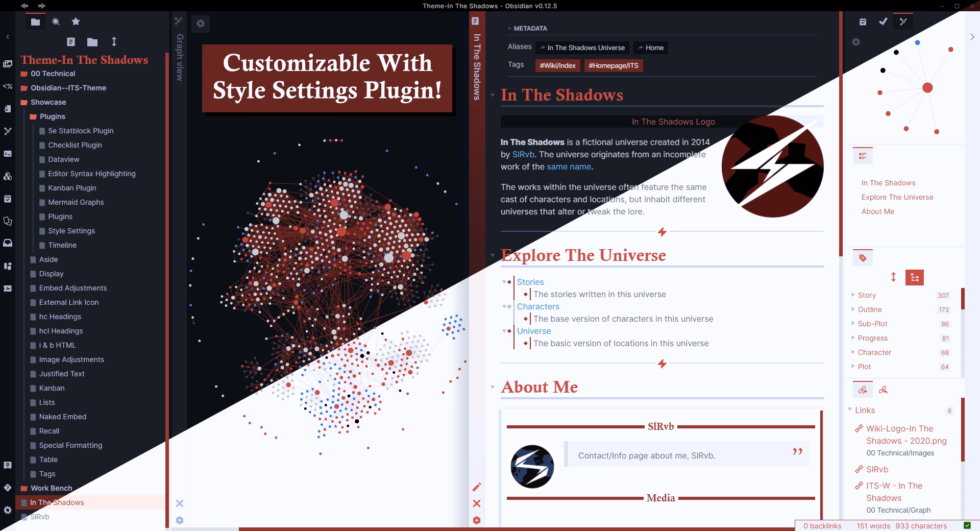980x531 pixels.
Task: Click the large red node in local graph
Action: [x=927, y=88]
